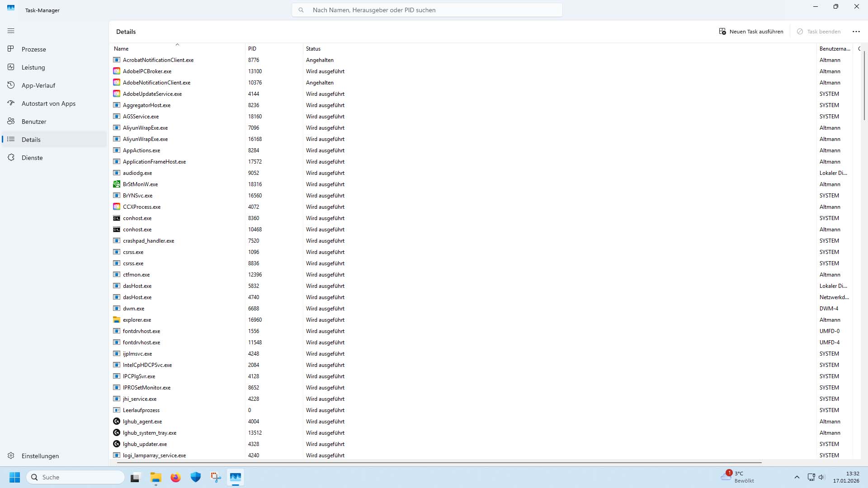This screenshot has height=488, width=868.
Task: Open the three-dot more options menu
Action: click(856, 32)
